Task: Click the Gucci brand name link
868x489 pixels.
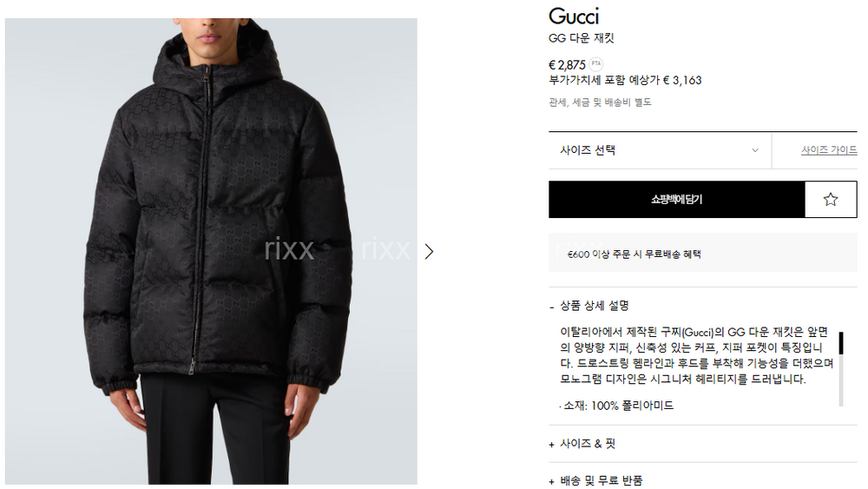Action: [574, 16]
